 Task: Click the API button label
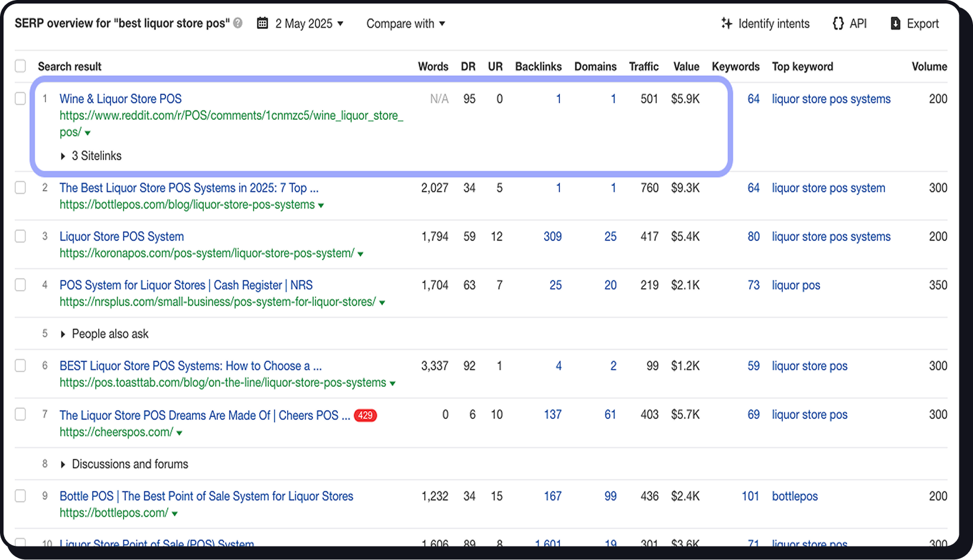coord(858,24)
